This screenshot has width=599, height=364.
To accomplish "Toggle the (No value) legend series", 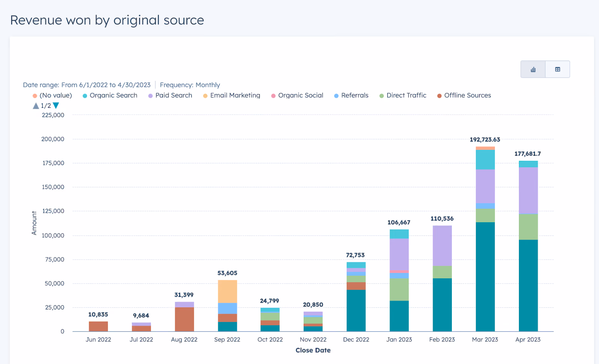I will tap(52, 95).
